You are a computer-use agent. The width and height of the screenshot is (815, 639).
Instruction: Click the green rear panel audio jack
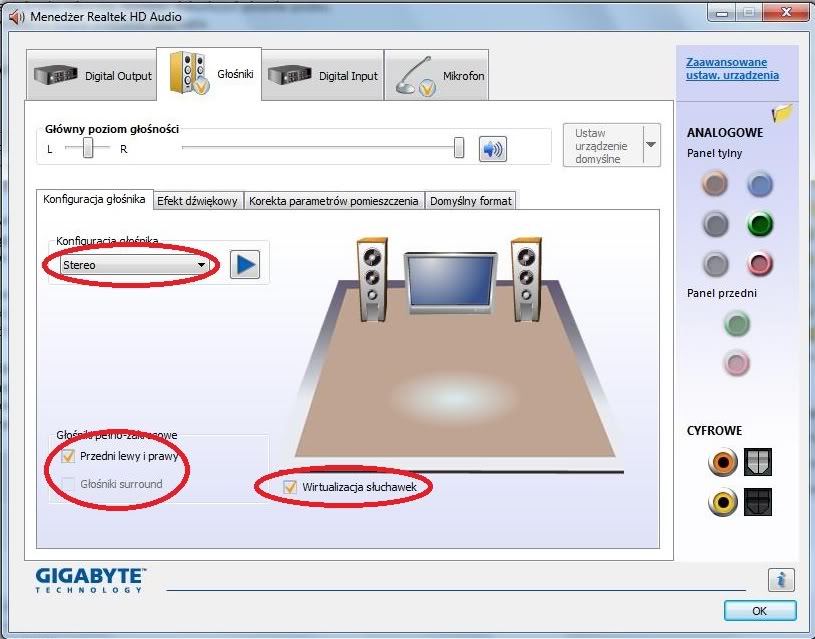[x=760, y=224]
